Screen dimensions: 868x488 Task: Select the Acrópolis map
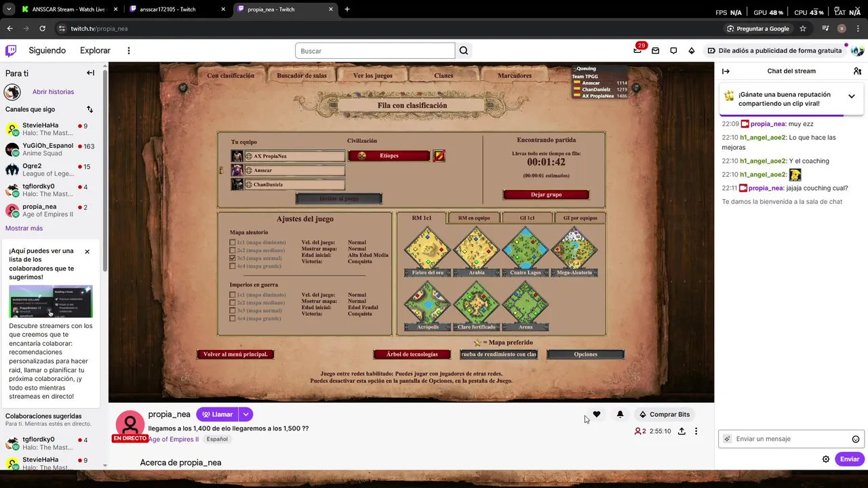tap(427, 305)
